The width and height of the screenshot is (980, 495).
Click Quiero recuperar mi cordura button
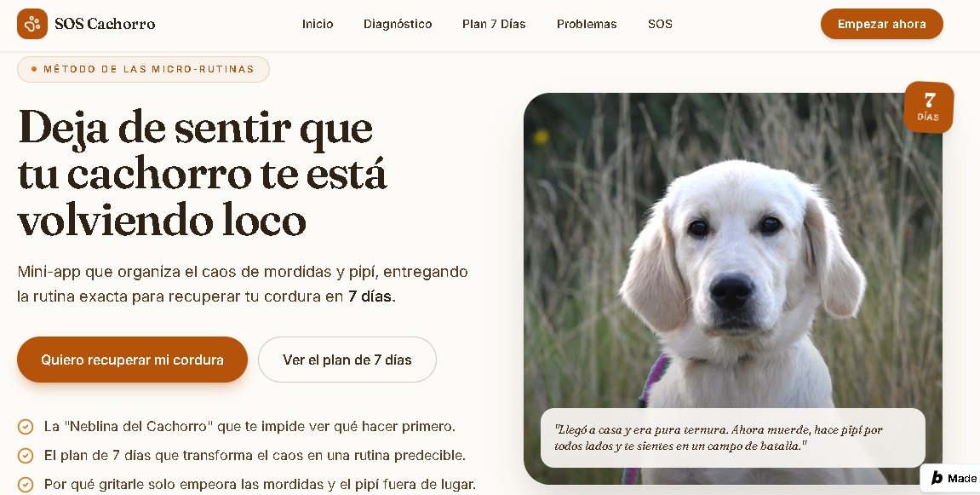[132, 360]
